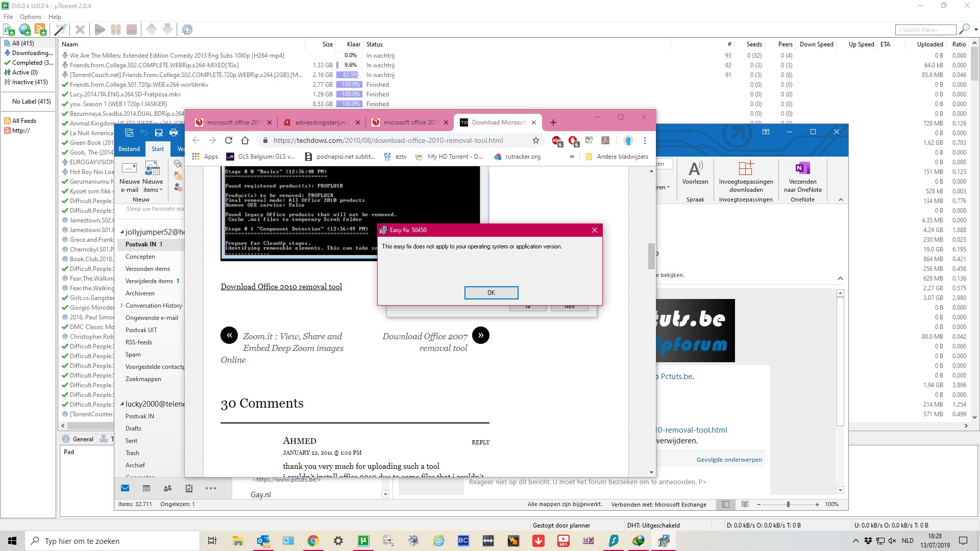Click the Outlook zoom slider handle
This screenshot has height=551, width=980.
(x=788, y=504)
